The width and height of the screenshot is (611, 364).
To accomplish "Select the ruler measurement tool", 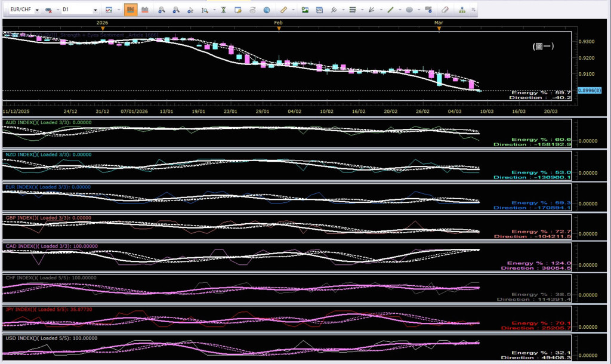I will 283,10.
